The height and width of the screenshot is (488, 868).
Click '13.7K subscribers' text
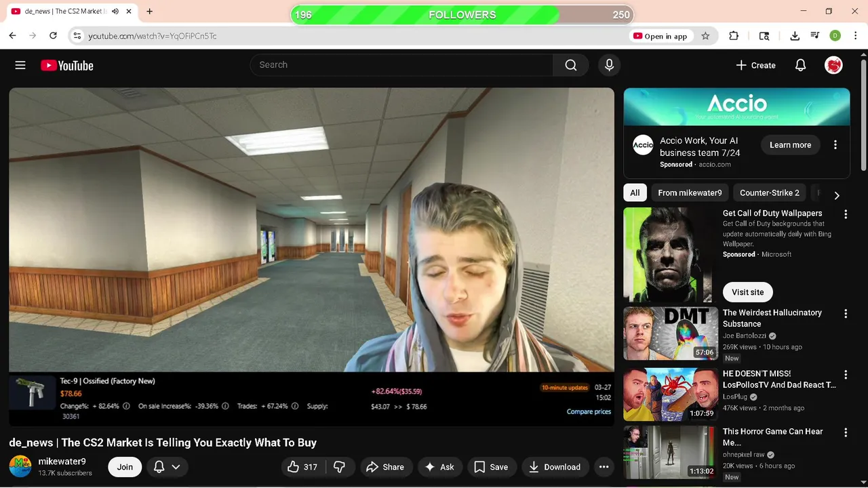coord(65,473)
